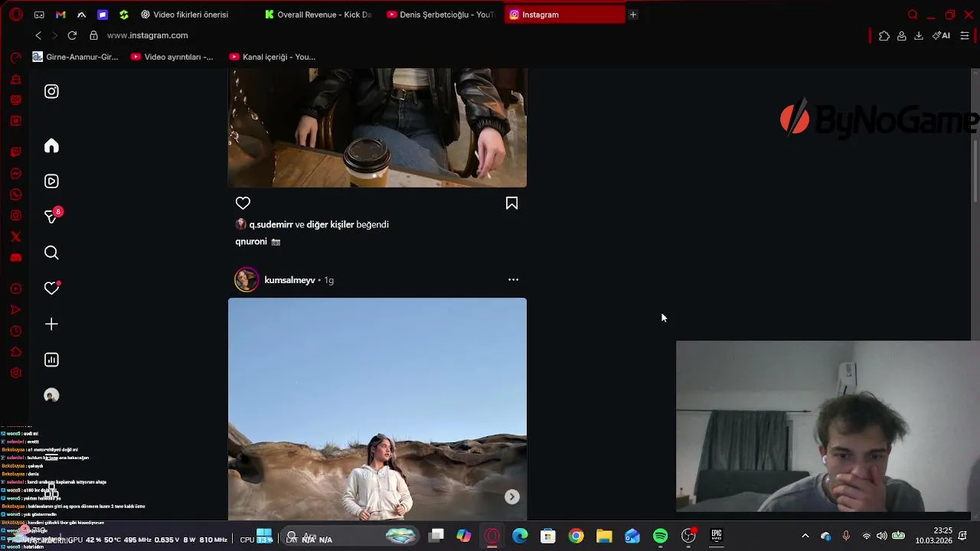This screenshot has width=980, height=551.
Task: Switch to Overall Revenue Kick tab
Action: [318, 15]
